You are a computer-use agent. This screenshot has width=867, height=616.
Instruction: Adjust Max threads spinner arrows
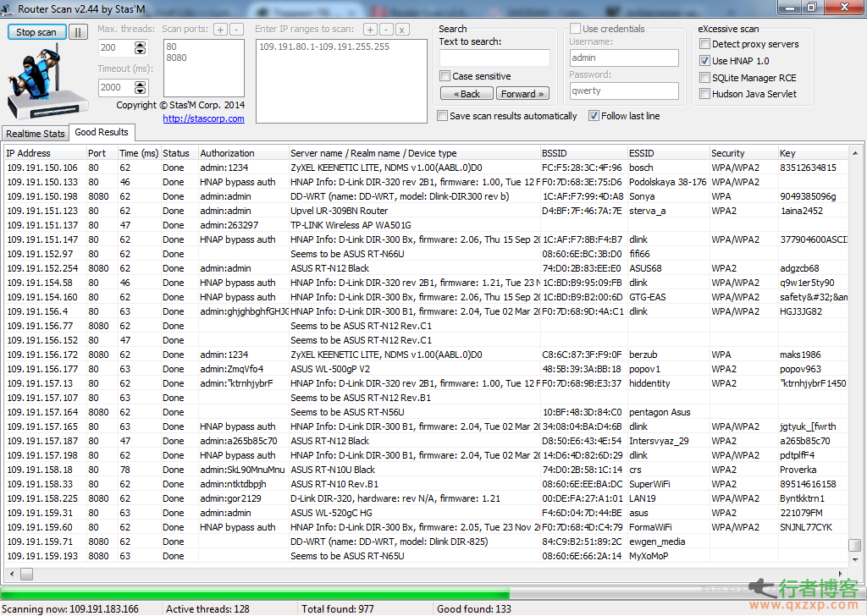tap(141, 48)
